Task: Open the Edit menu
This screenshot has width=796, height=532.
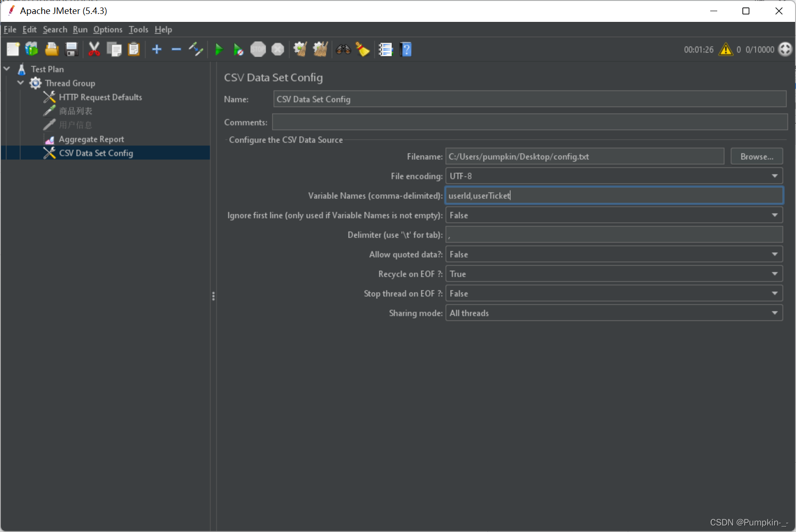Action: pos(29,29)
